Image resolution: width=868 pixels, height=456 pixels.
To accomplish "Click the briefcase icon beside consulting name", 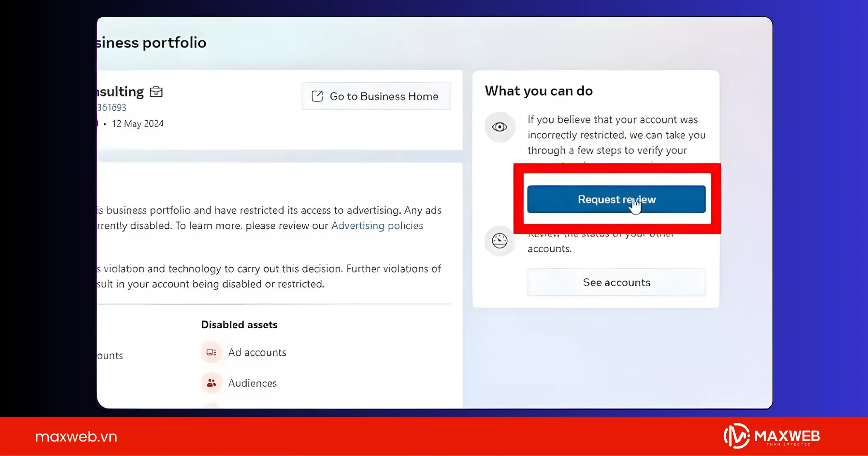I will [x=156, y=92].
